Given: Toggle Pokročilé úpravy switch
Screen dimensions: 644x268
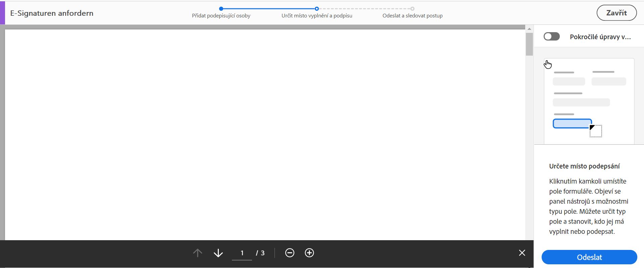Looking at the screenshot, I should (x=552, y=37).
